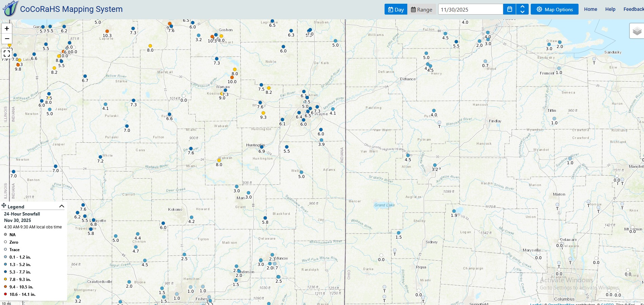Click the 5.3 - 7.7 in. legend entry
The image size is (644, 305).
(20, 272)
